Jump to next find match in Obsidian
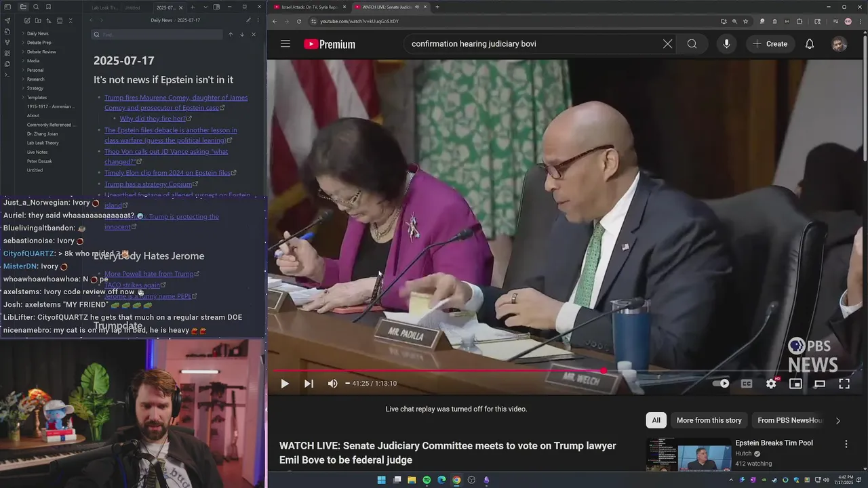 click(242, 35)
